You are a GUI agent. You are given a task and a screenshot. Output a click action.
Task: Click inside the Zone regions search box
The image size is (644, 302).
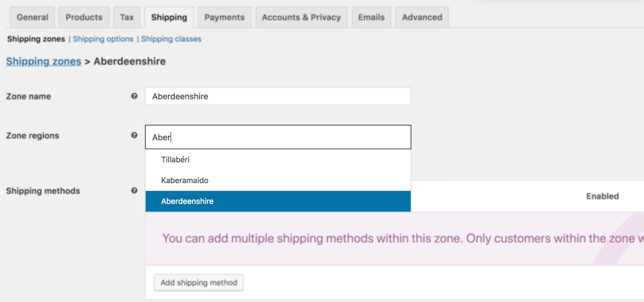click(278, 137)
